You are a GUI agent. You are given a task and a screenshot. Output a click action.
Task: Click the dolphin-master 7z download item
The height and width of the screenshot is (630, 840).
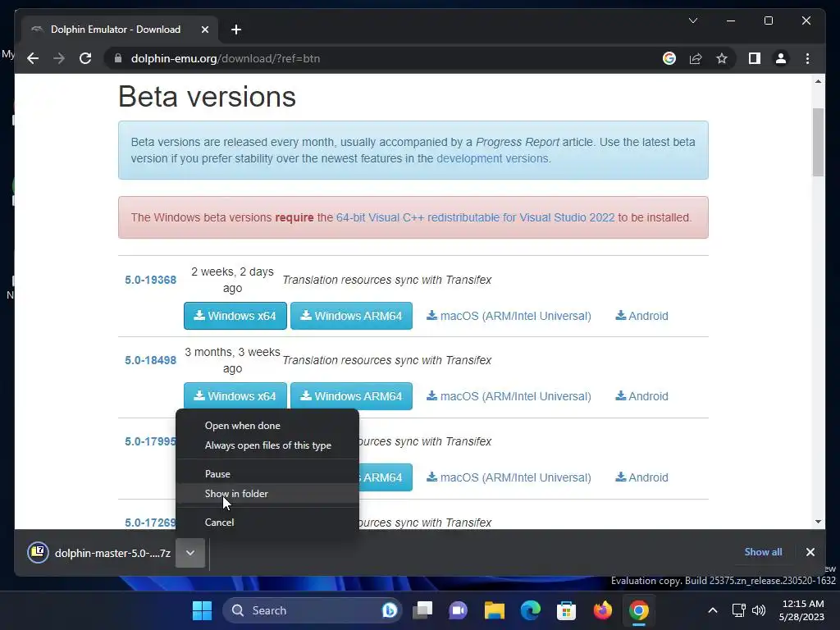point(99,553)
